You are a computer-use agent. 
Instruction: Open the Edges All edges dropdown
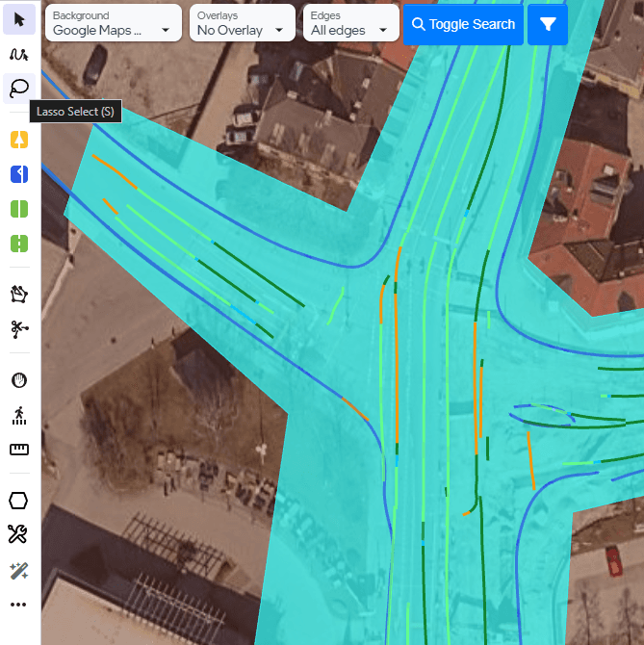tap(350, 23)
